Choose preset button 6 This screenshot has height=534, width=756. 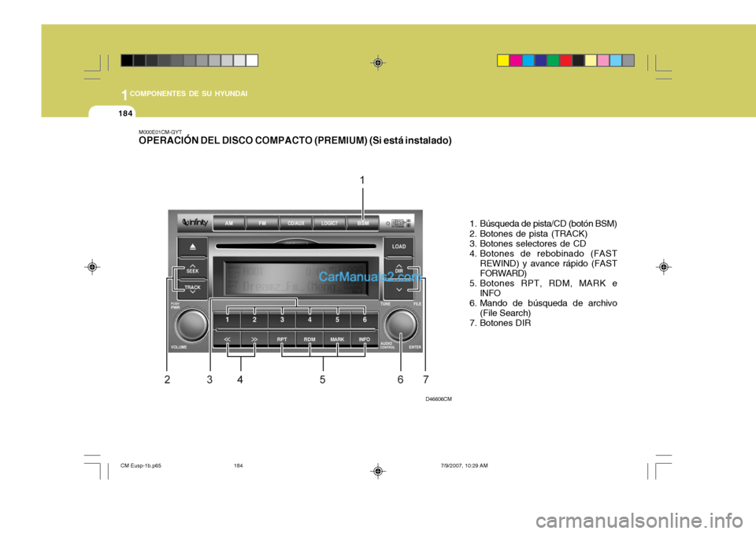pos(365,320)
